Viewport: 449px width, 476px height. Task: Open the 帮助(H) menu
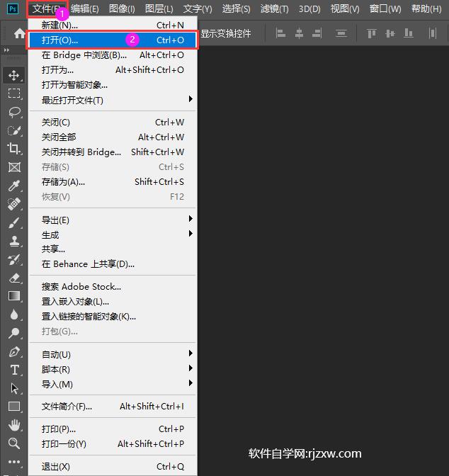tap(426, 9)
